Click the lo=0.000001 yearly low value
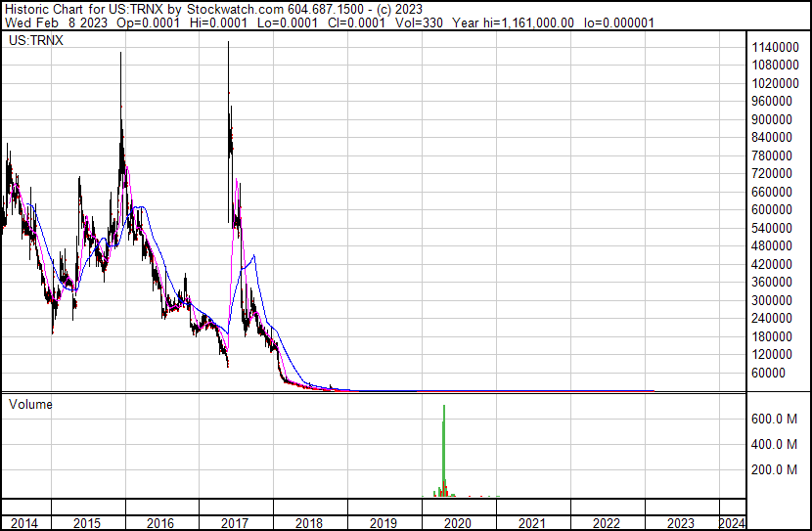The height and width of the screenshot is (531, 812). click(619, 22)
